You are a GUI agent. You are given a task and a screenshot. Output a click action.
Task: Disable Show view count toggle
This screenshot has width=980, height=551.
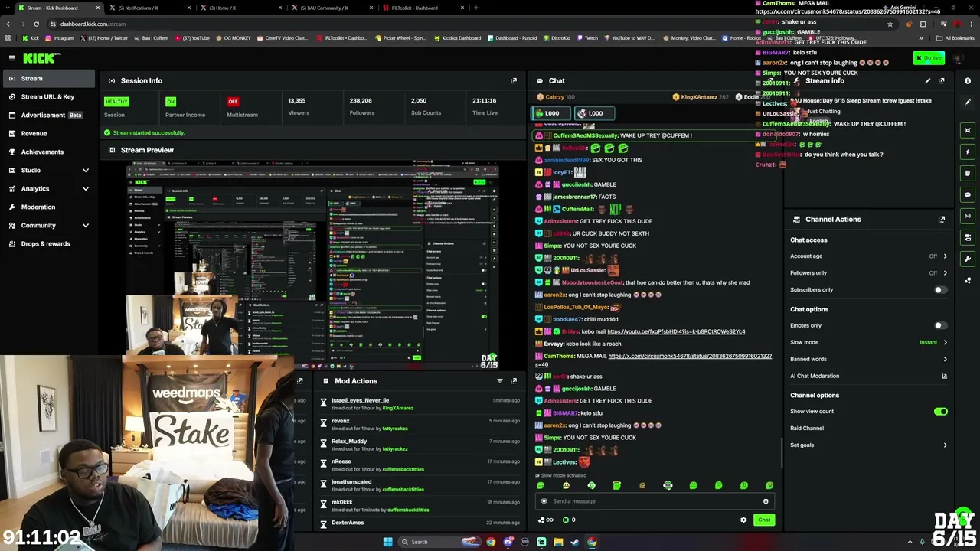click(940, 412)
